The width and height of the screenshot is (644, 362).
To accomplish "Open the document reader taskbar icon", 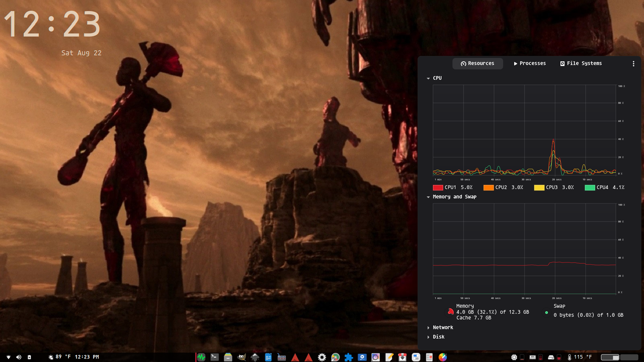I will 429,357.
